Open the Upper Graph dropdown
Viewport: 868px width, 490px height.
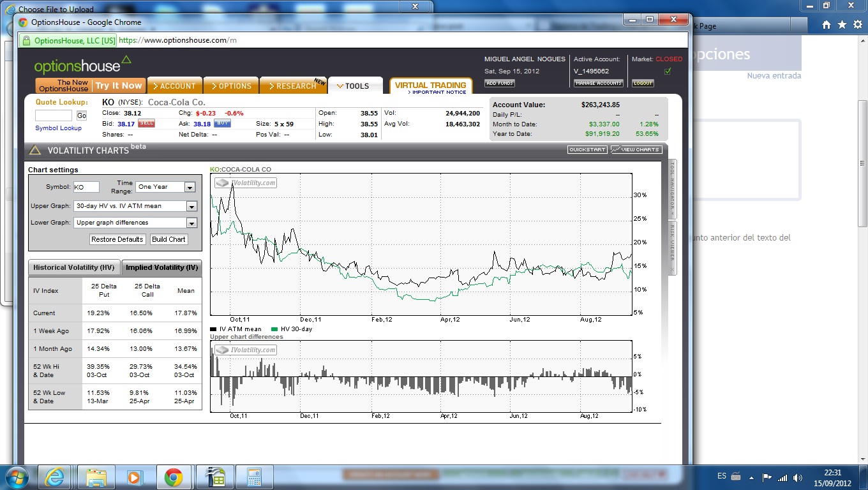[x=191, y=207]
